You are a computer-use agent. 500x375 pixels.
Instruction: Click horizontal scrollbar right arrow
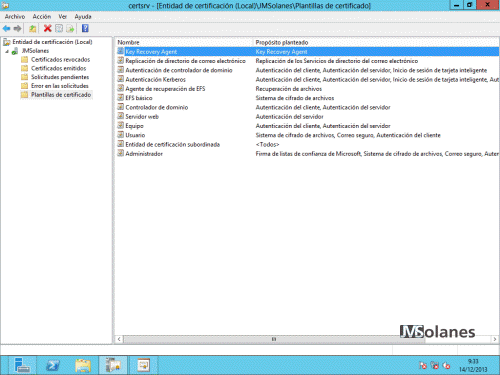(x=495, y=339)
